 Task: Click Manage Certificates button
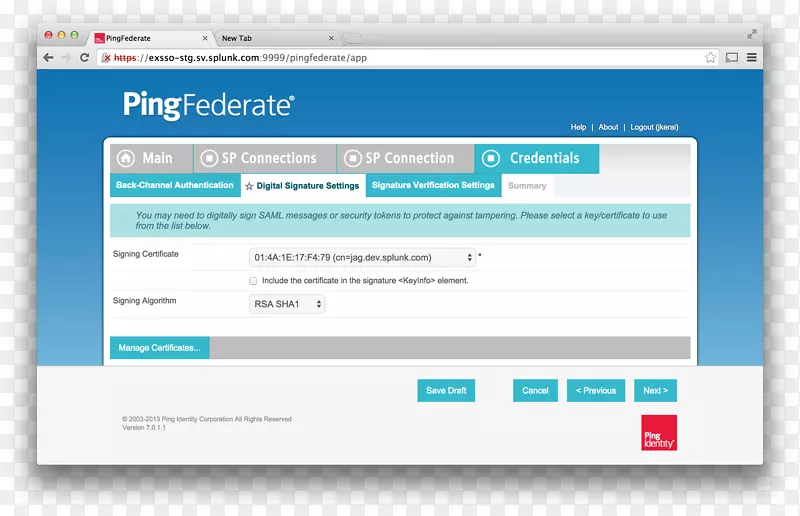(160, 348)
